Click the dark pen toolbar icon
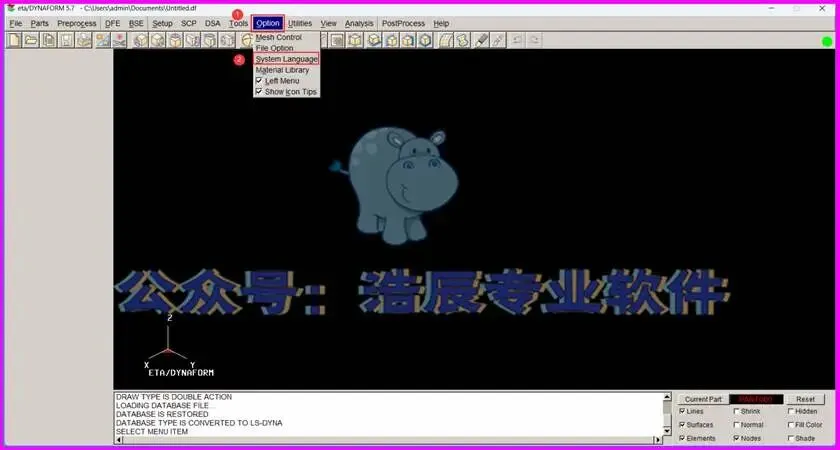The image size is (840, 450). [481, 40]
